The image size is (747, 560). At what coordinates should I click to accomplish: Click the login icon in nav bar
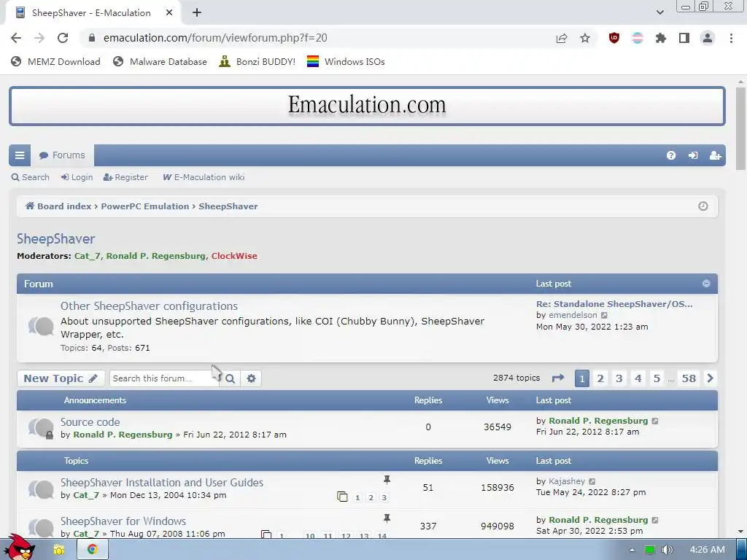[x=693, y=155]
